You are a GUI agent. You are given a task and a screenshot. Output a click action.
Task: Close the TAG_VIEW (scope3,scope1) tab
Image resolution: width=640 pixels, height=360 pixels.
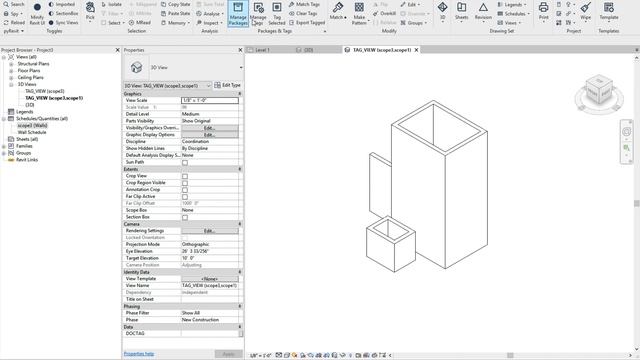click(x=416, y=50)
